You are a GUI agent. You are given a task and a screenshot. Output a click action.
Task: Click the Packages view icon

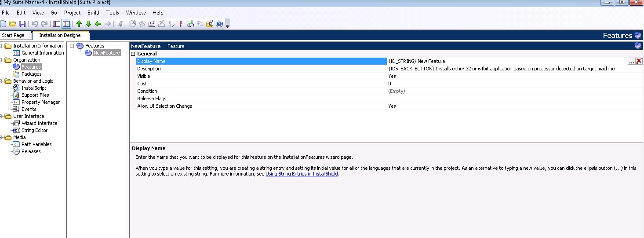(x=16, y=74)
